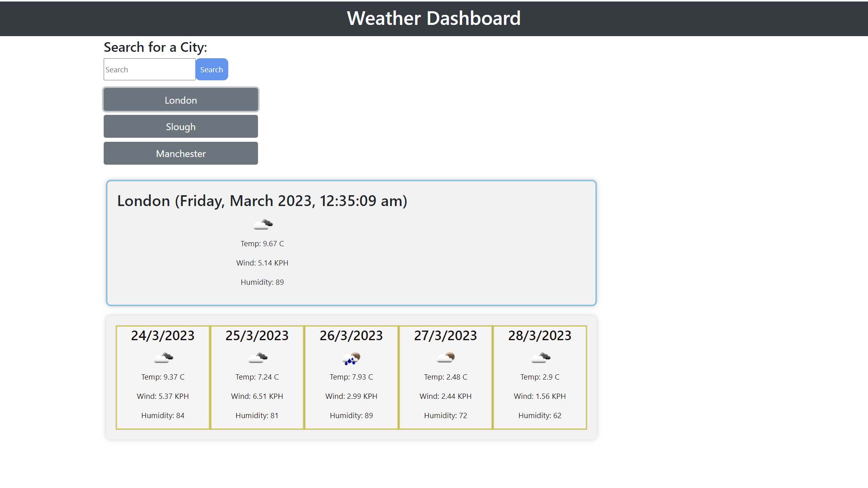Screen dimensions: 868x488
Task: Click the 28/3/2023 forecast cloud icon
Action: 540,357
